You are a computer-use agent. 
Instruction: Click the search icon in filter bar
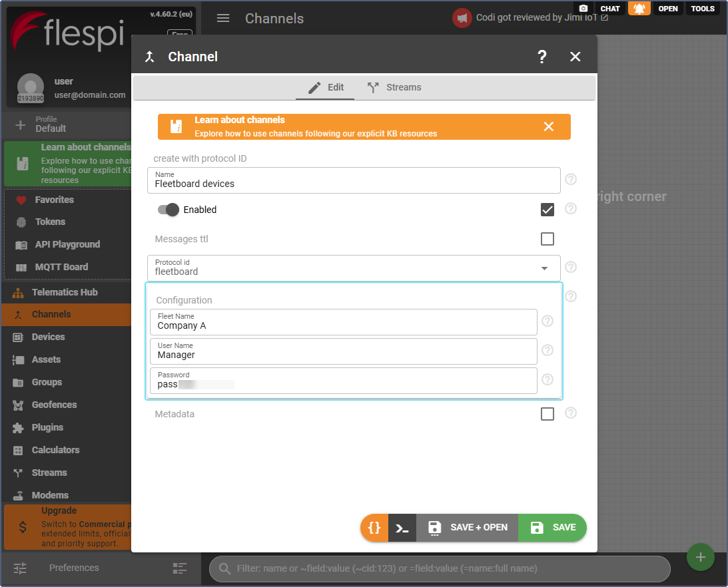[224, 569]
